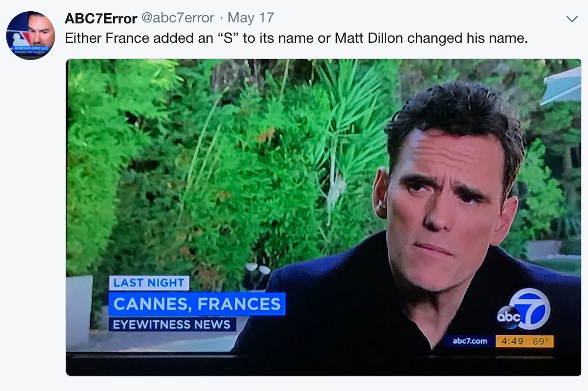This screenshot has height=391, width=588.
Task: Open the ABC7Error profile avatar
Action: pos(31,36)
